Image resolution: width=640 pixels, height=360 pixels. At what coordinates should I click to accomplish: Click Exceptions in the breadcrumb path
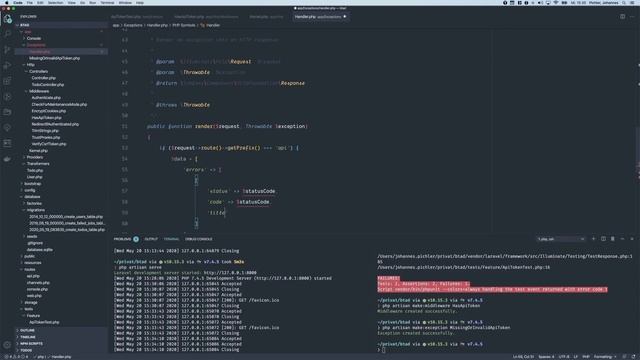tap(133, 25)
